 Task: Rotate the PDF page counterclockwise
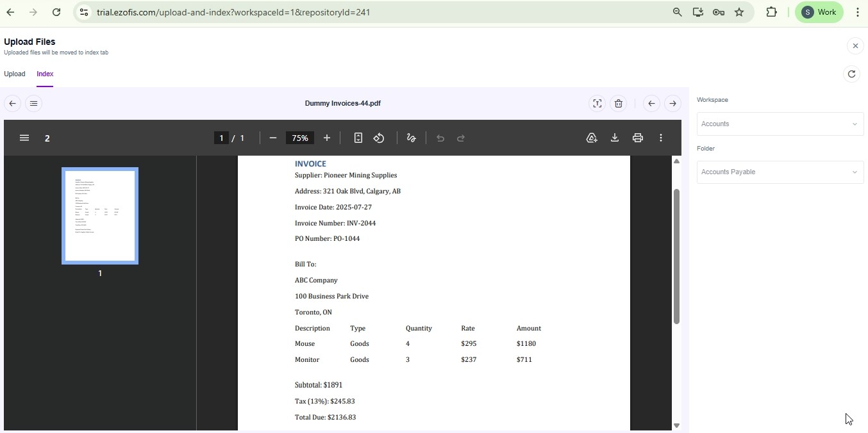point(379,138)
